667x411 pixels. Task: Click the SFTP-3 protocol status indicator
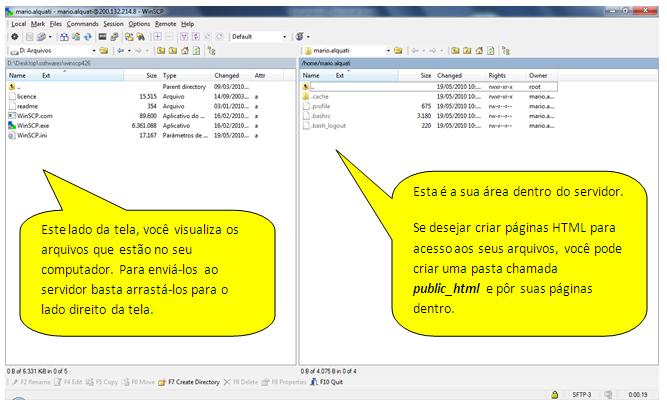581,395
